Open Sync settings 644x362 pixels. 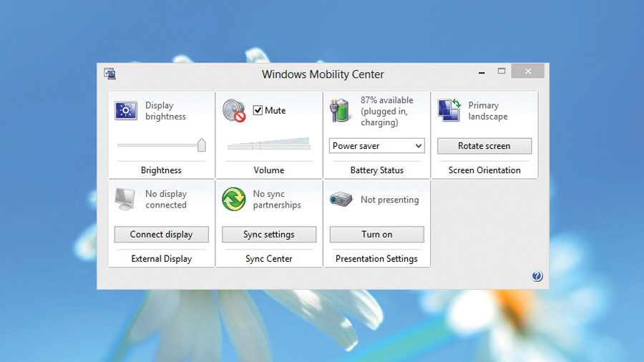[x=269, y=235]
